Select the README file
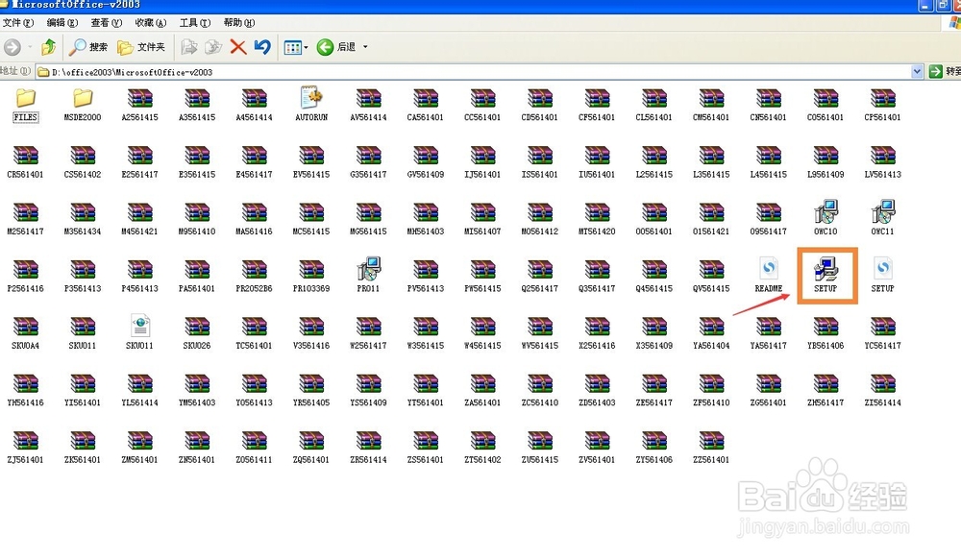This screenshot has width=961, height=560. [769, 275]
